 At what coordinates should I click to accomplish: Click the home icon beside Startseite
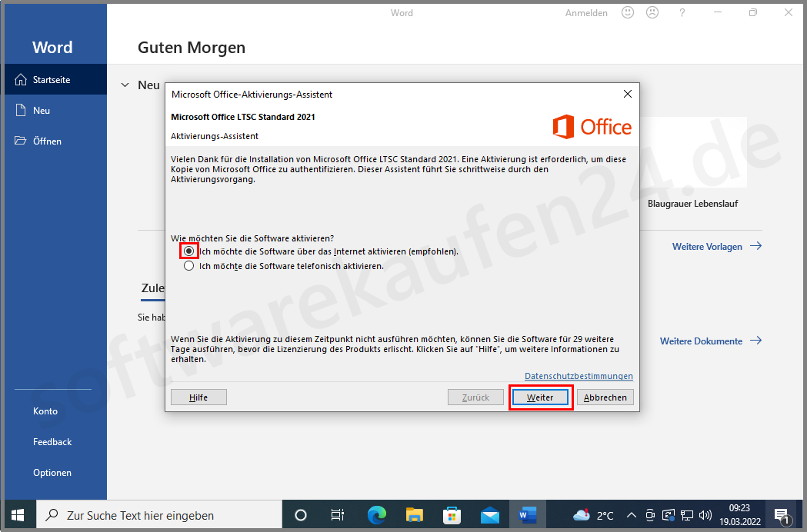pos(21,79)
